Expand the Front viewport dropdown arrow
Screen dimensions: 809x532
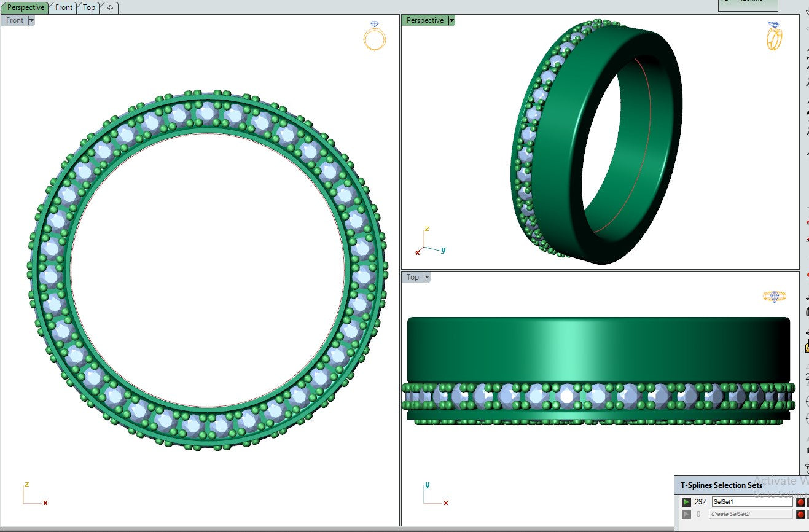click(31, 20)
